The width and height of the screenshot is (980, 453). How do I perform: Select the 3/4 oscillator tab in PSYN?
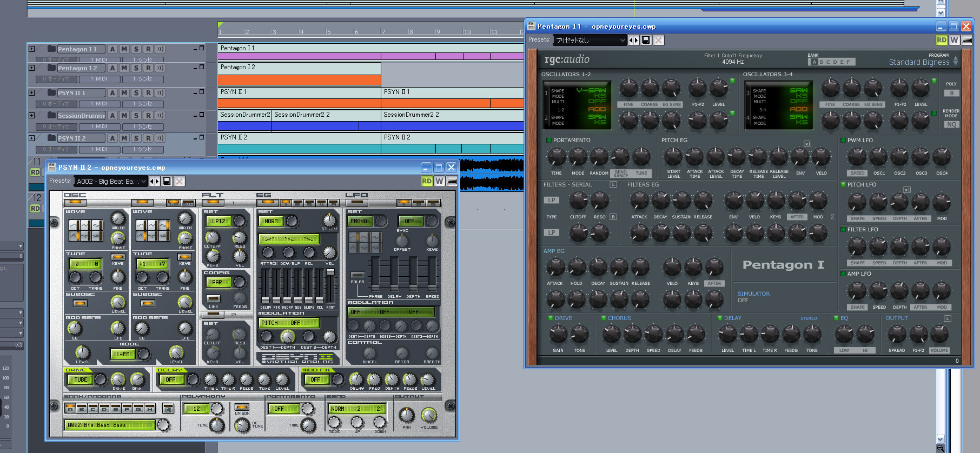tap(188, 203)
